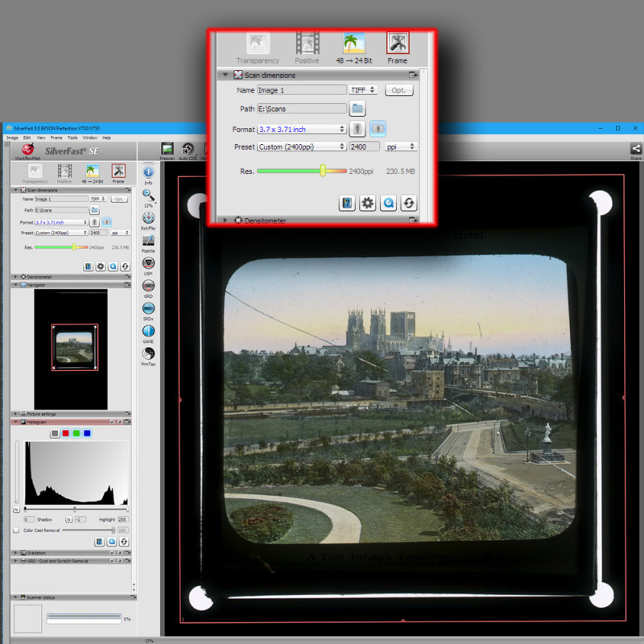Enable the Color Cast Removal checkbox
The height and width of the screenshot is (644, 644).
tap(16, 530)
